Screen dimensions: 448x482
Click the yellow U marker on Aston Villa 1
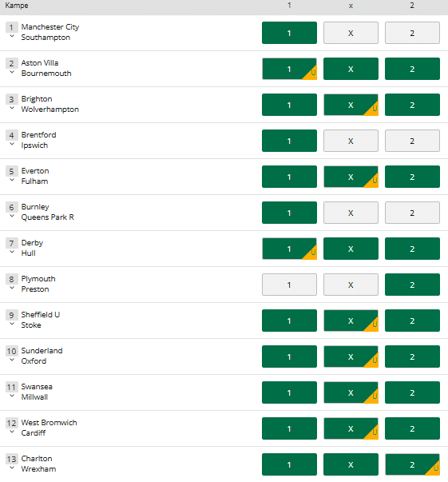point(311,74)
